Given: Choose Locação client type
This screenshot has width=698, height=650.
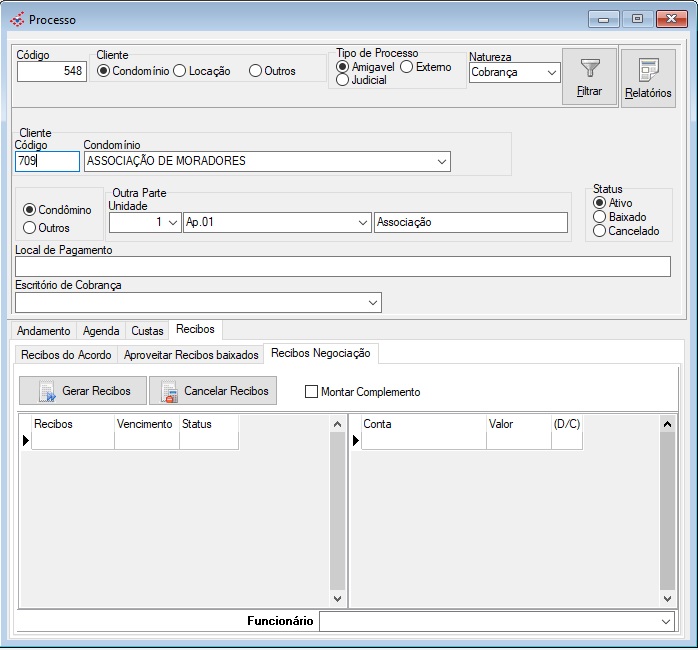Looking at the screenshot, I should [x=180, y=71].
